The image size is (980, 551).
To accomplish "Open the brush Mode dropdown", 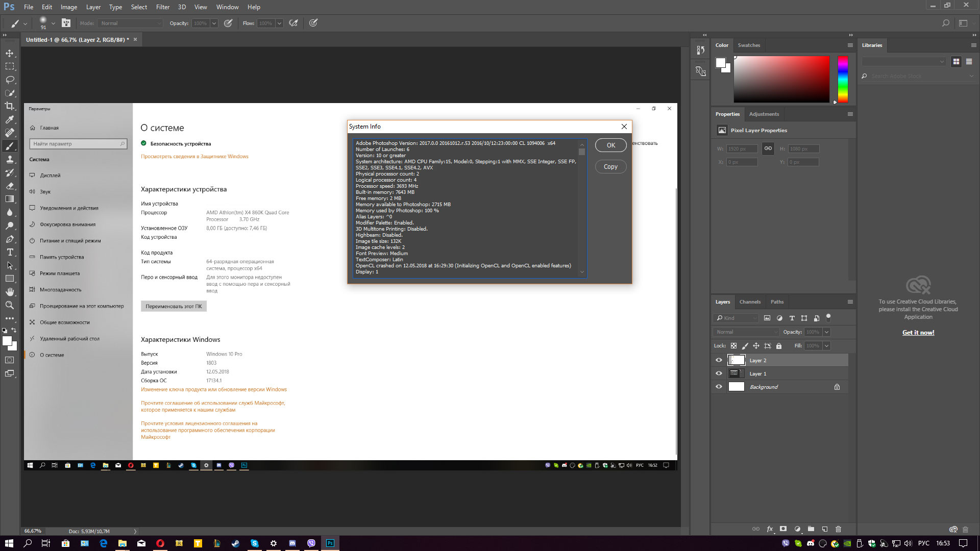I will (131, 23).
